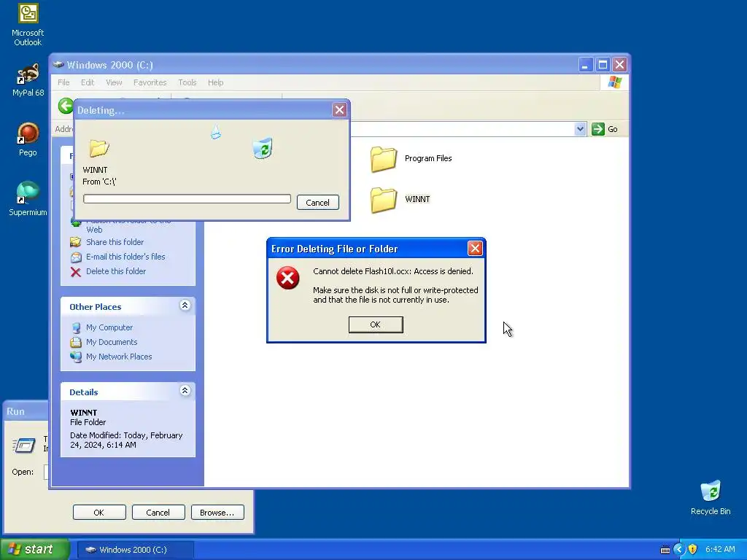Launch Supermium browser desktop icon
Viewport: 747px width, 560px height.
[x=28, y=199]
